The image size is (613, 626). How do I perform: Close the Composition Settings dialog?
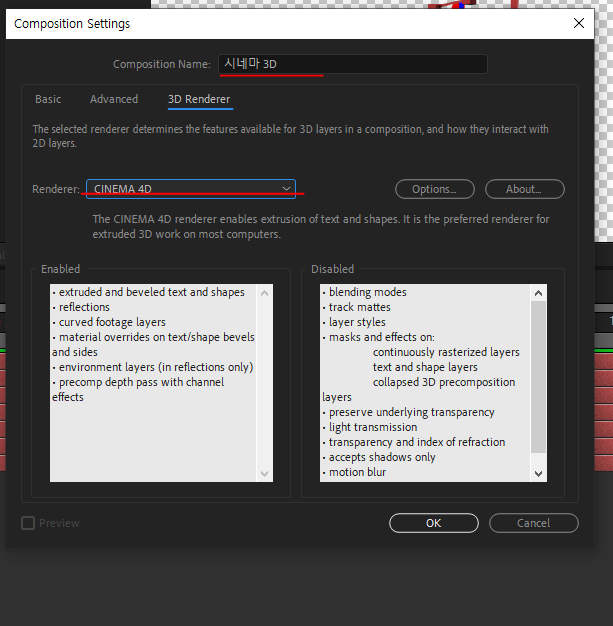(579, 23)
